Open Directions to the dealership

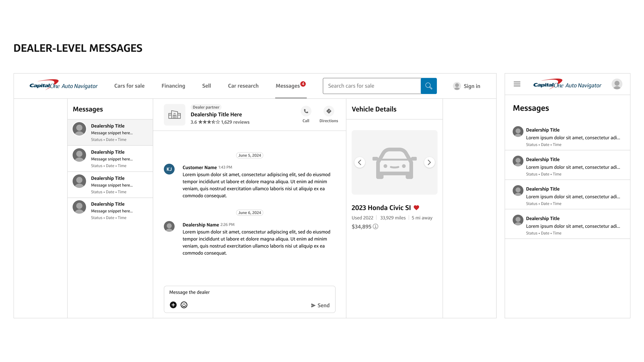328,111
